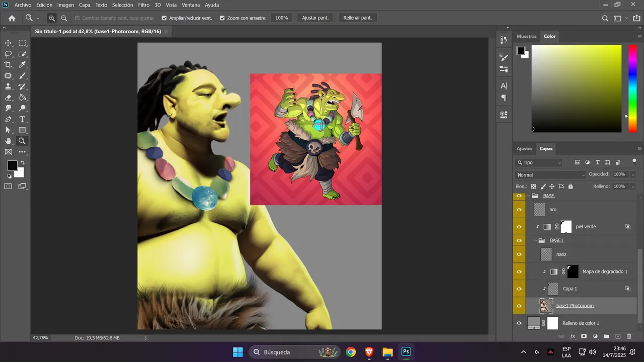Select the Rectangle shape tool
This screenshot has width=644, height=362.
point(23,130)
